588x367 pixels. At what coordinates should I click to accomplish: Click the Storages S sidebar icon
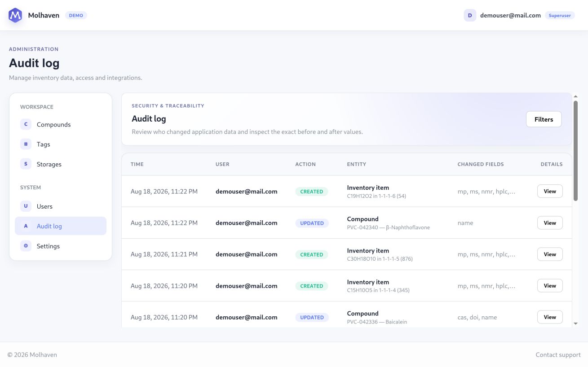click(x=26, y=164)
